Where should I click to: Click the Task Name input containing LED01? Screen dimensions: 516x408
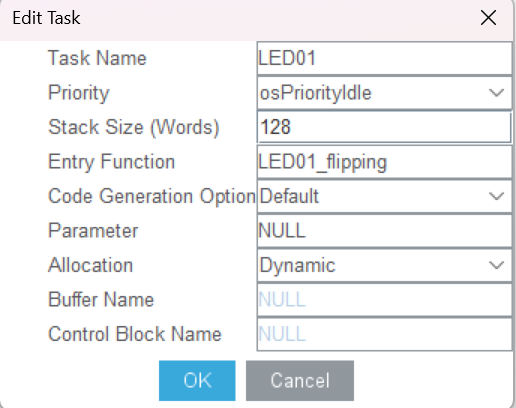pyautogui.click(x=384, y=58)
